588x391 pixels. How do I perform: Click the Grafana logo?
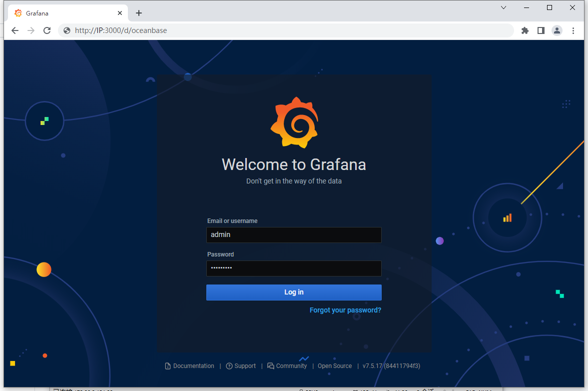pyautogui.click(x=294, y=122)
